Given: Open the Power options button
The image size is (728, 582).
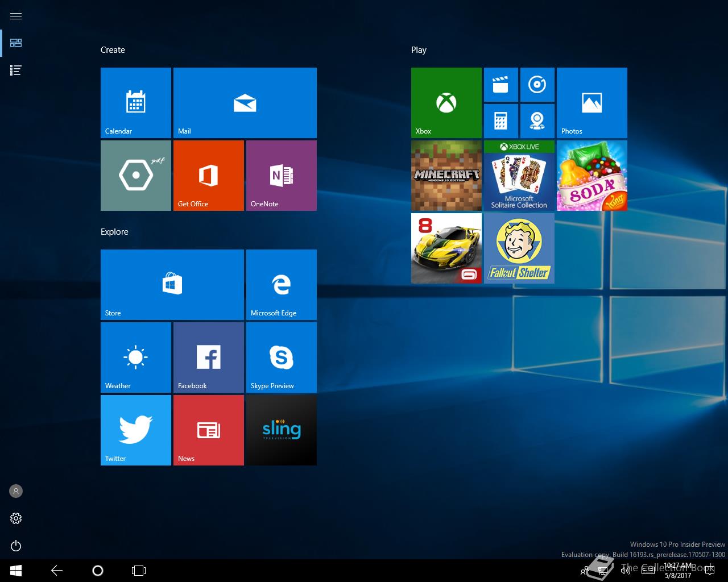Looking at the screenshot, I should tap(16, 546).
